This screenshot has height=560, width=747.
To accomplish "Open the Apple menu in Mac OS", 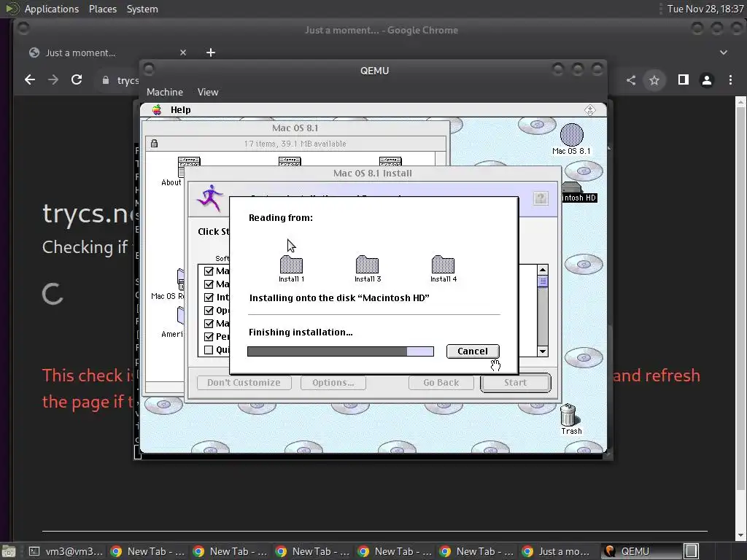I will tap(157, 110).
